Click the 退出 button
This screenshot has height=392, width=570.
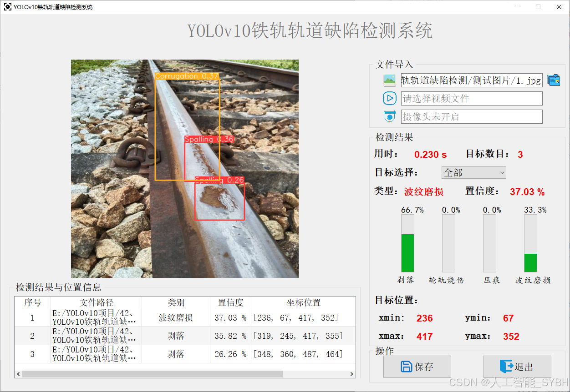click(517, 367)
